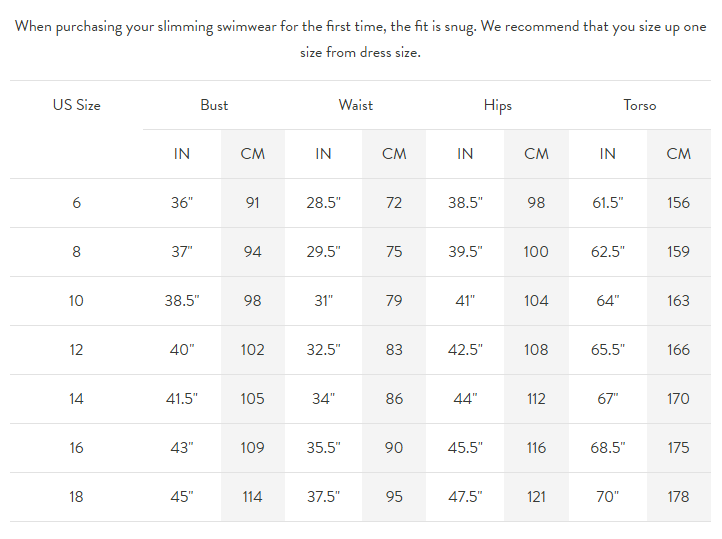Click the Waist column header
Image resolution: width=722 pixels, height=539 pixels.
[356, 105]
